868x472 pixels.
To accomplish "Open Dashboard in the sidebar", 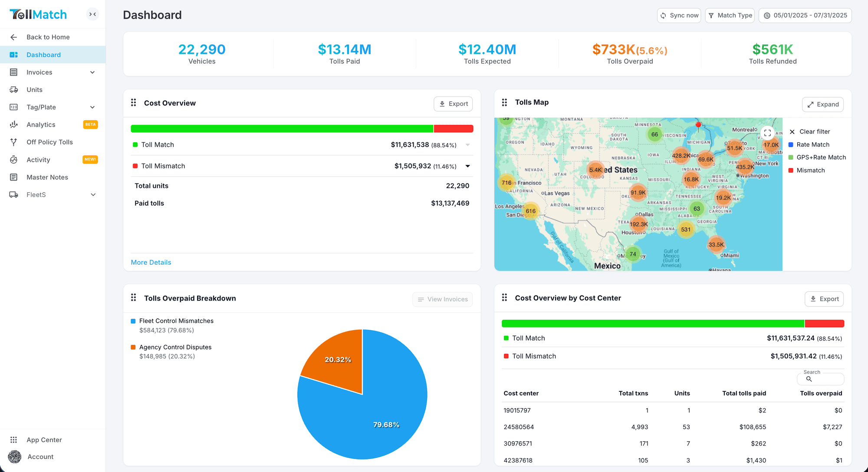I will pyautogui.click(x=53, y=55).
